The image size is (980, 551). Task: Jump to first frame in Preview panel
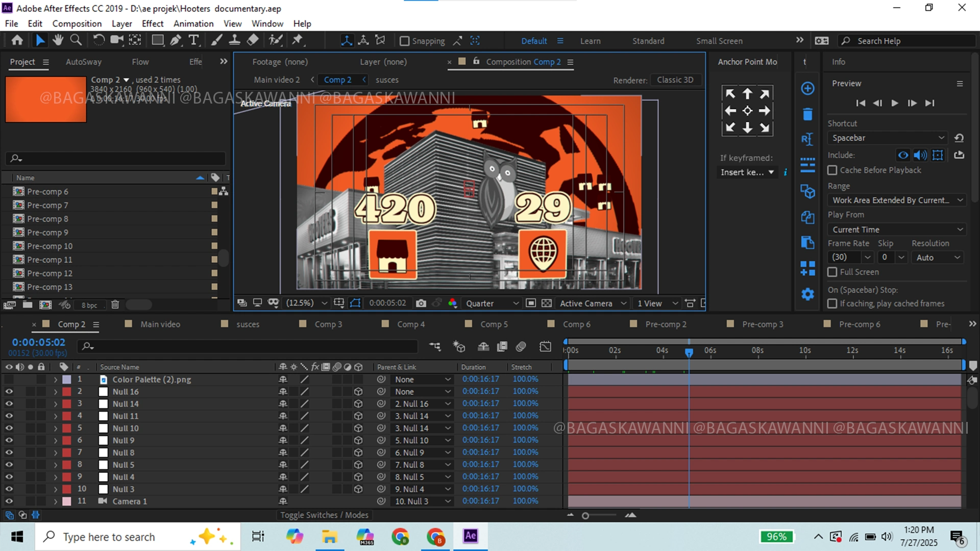coord(861,103)
